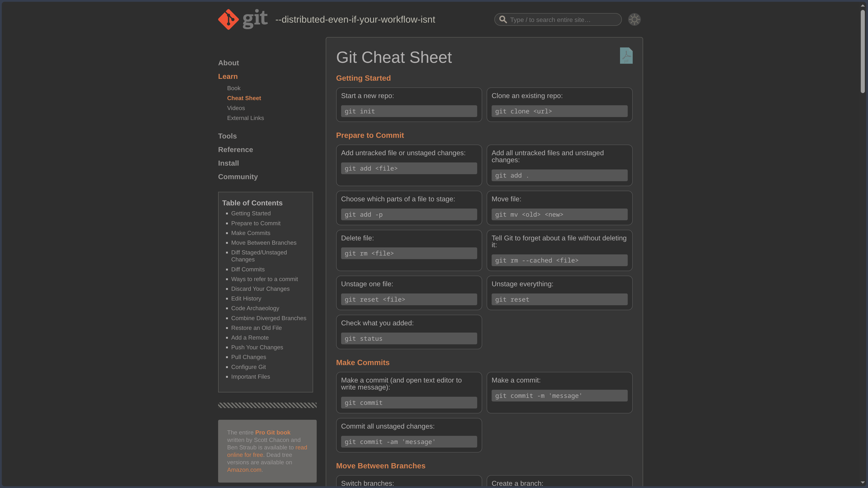The height and width of the screenshot is (488, 868).
Task: Click the 'git status' code block
Action: tap(409, 338)
